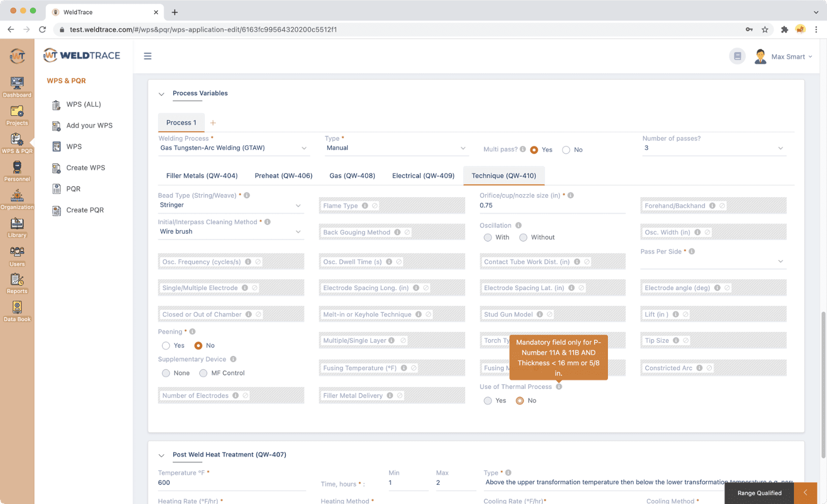Image resolution: width=827 pixels, height=504 pixels.
Task: Click the Range Qualified button
Action: click(x=759, y=493)
